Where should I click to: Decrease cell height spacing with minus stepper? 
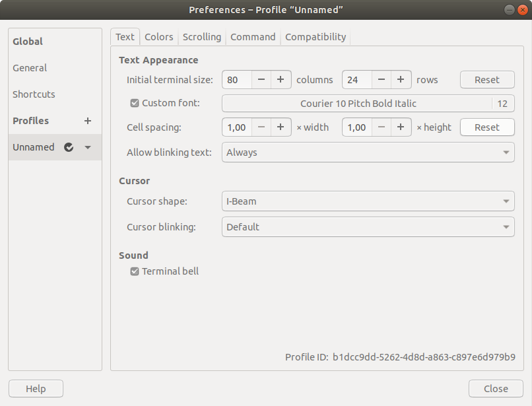click(381, 127)
